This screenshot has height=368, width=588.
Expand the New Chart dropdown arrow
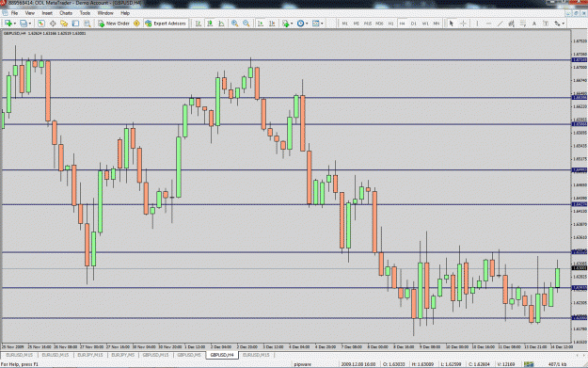[x=15, y=24]
